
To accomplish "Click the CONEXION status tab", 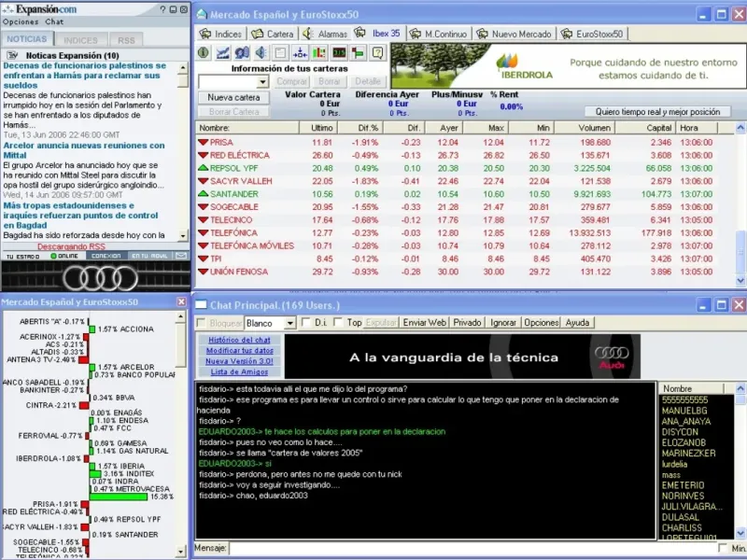I will (106, 256).
